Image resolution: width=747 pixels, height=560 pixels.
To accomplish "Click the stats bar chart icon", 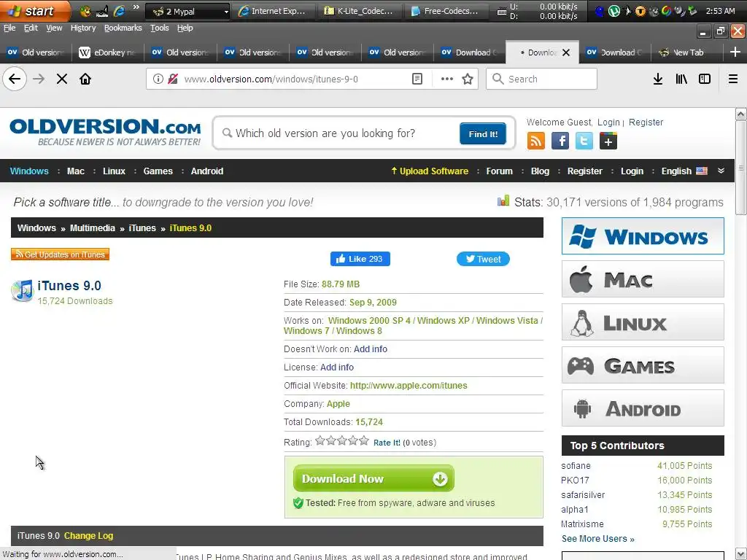I will [x=503, y=201].
